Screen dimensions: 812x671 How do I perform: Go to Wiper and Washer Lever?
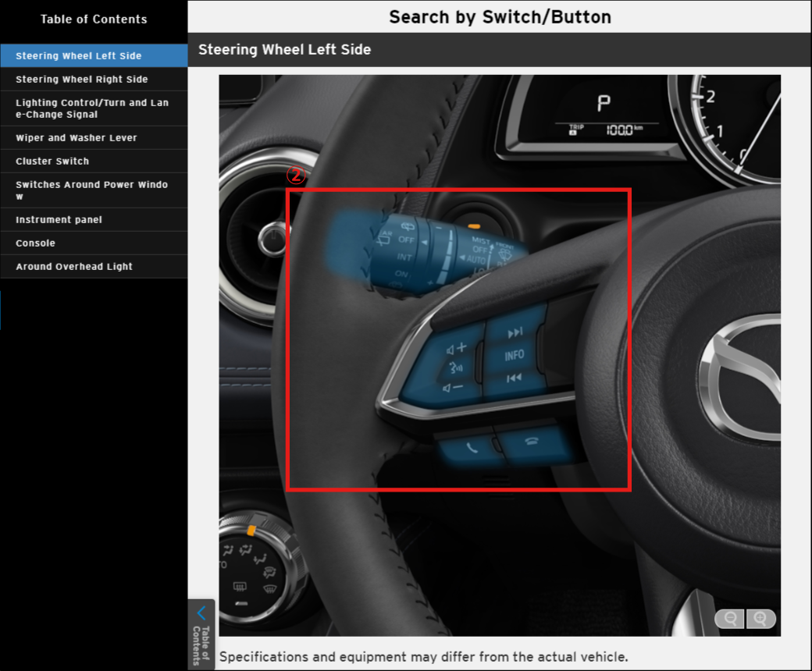(77, 137)
